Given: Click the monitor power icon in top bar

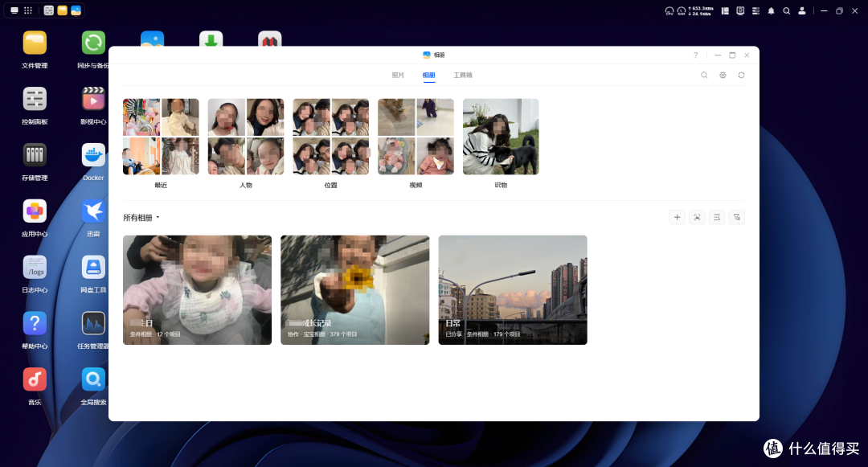Looking at the screenshot, I should [x=740, y=11].
